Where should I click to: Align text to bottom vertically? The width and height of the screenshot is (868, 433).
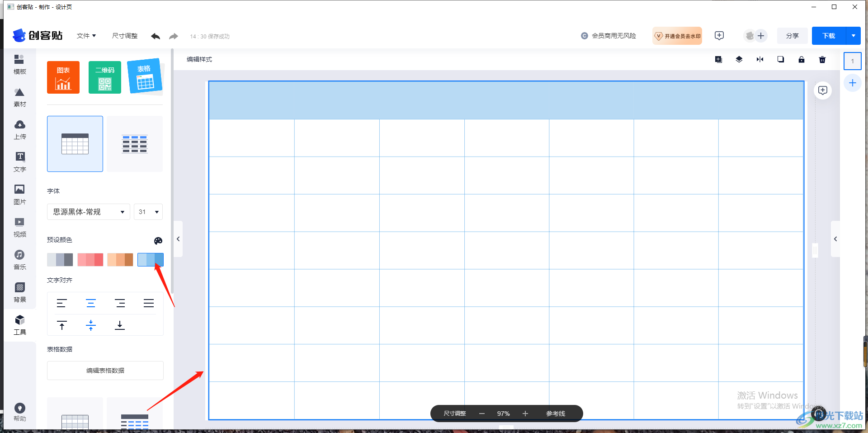pyautogui.click(x=120, y=325)
